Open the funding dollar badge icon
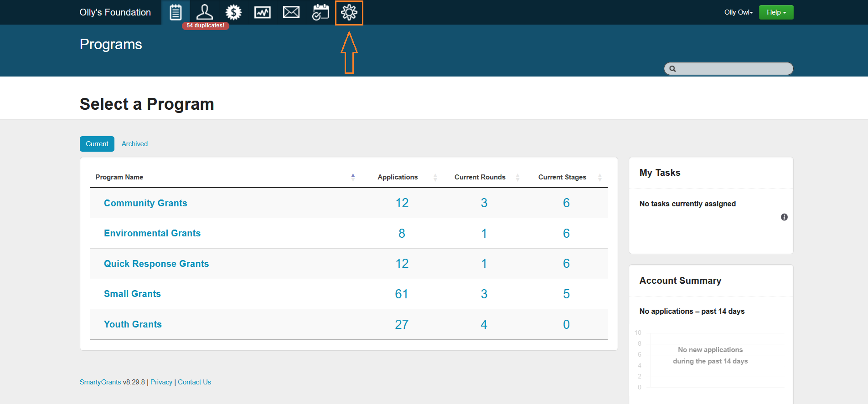Image resolution: width=868 pixels, height=404 pixels. [233, 12]
